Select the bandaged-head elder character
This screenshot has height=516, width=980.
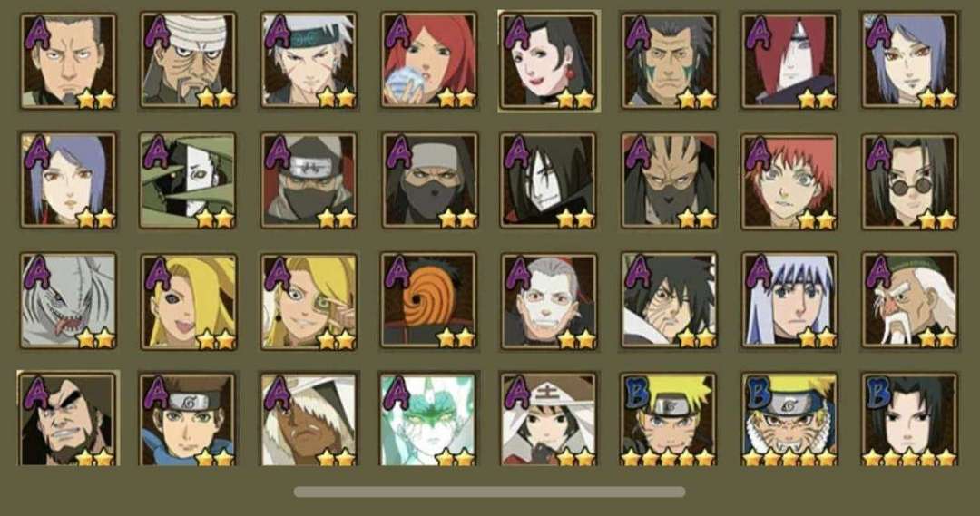click(x=188, y=61)
